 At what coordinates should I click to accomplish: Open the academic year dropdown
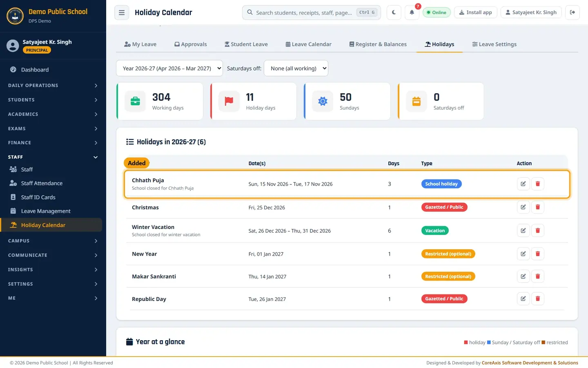pyautogui.click(x=169, y=68)
